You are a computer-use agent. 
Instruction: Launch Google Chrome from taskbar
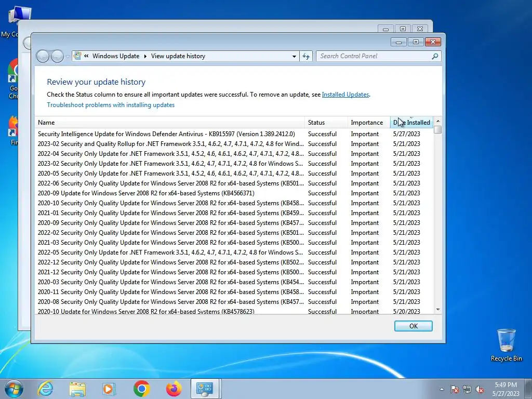pyautogui.click(x=141, y=389)
